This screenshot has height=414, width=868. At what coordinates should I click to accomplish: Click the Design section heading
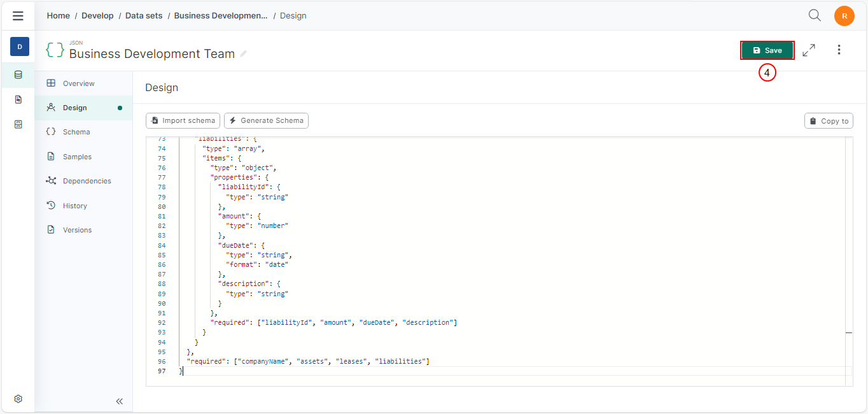point(162,87)
